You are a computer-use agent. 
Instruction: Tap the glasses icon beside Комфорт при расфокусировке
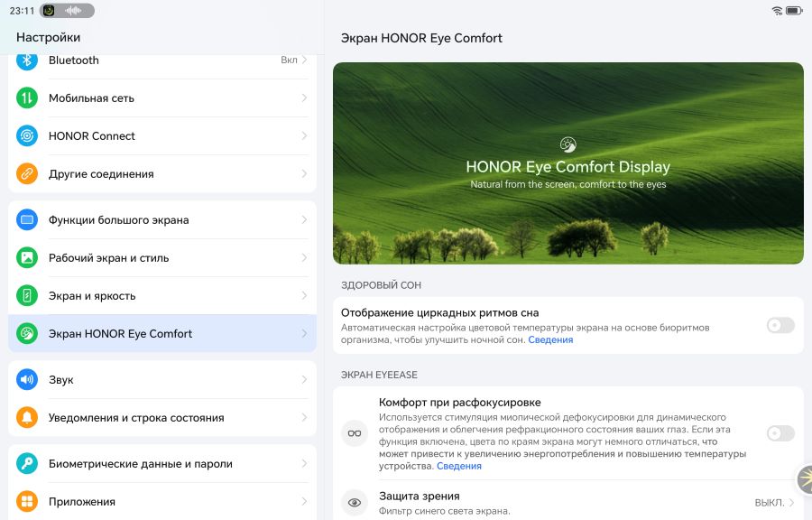(355, 433)
